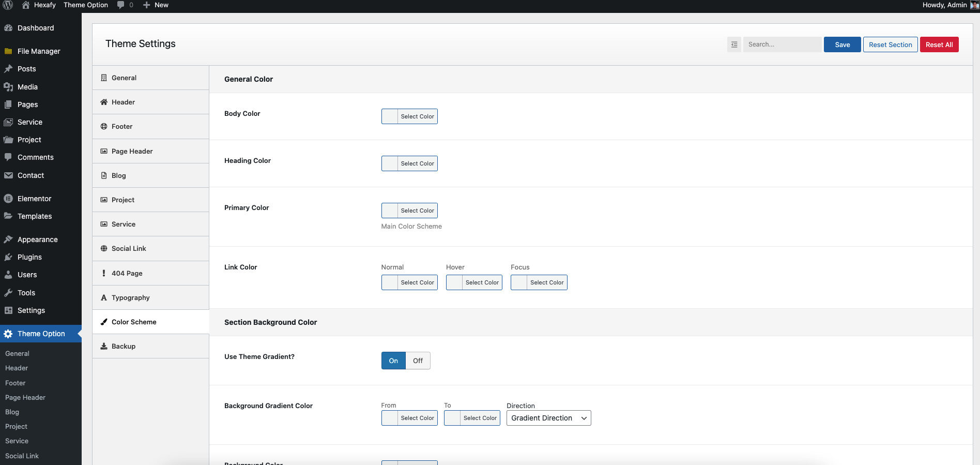The image size is (980, 465).
Task: Select Link Color Normal color
Action: (x=409, y=282)
